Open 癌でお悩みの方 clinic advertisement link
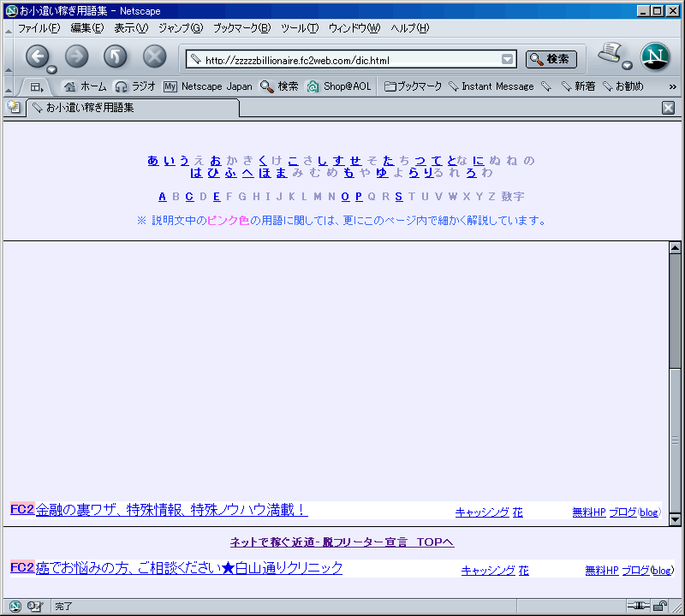Screen dimensions: 685x616 tap(189, 567)
